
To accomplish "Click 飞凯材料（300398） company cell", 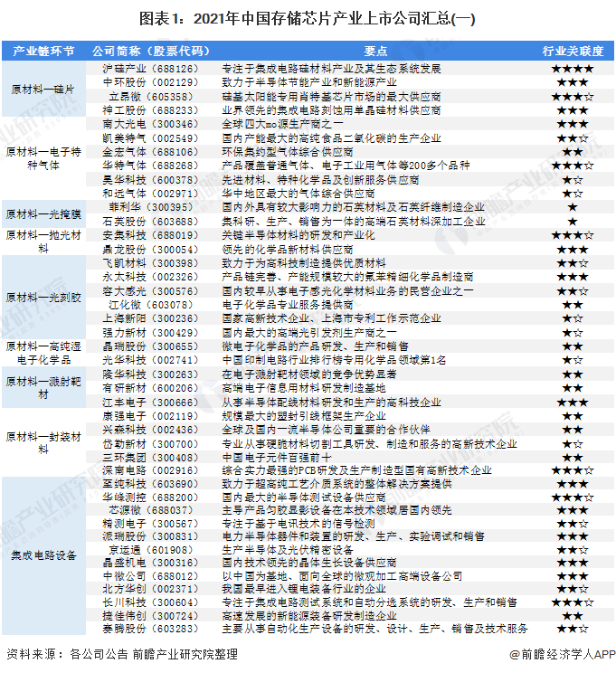I will pos(151,263).
